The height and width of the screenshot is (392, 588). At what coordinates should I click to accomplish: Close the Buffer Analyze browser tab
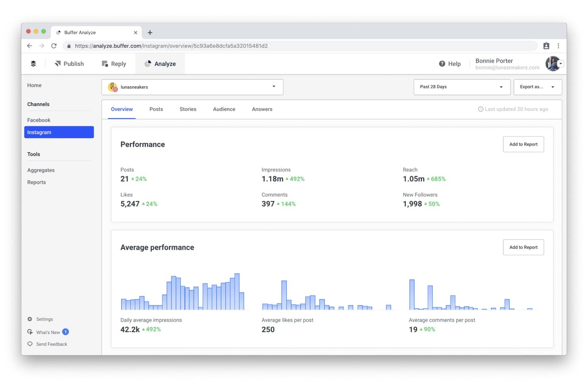[x=135, y=33]
